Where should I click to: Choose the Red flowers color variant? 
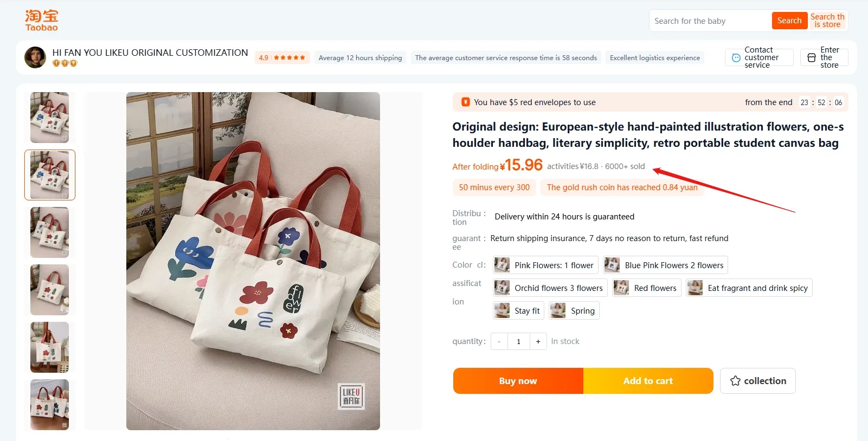click(646, 288)
